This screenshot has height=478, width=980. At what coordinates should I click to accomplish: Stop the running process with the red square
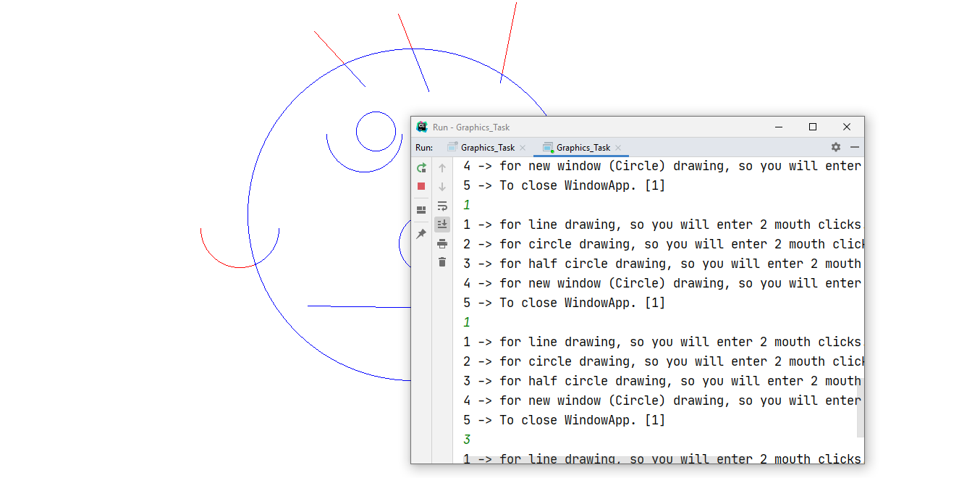(421, 186)
